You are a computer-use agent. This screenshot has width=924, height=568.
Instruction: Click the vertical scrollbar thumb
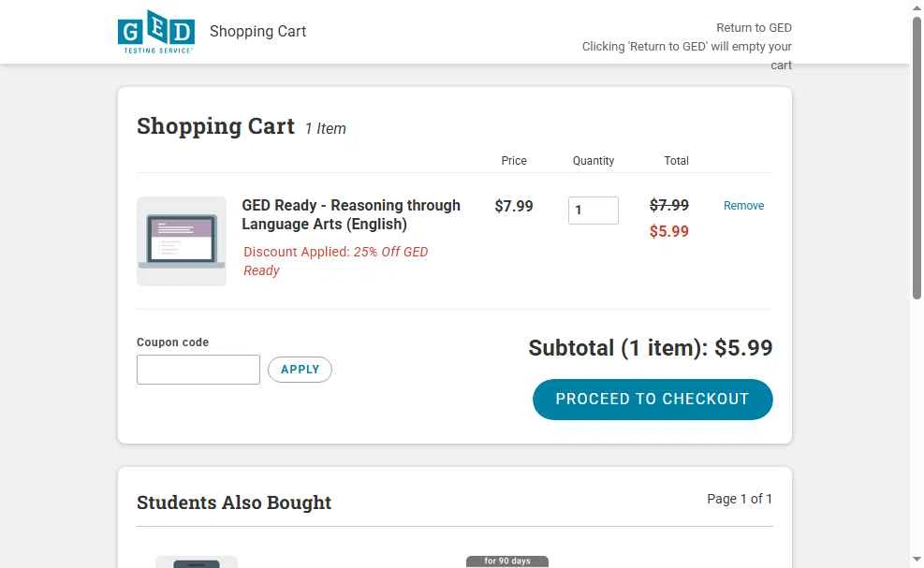click(x=917, y=158)
